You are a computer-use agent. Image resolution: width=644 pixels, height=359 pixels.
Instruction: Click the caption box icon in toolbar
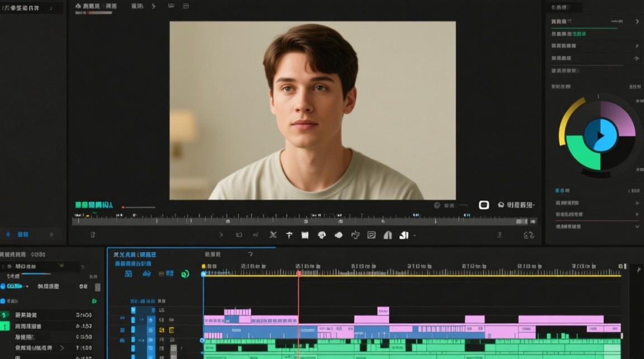371,235
